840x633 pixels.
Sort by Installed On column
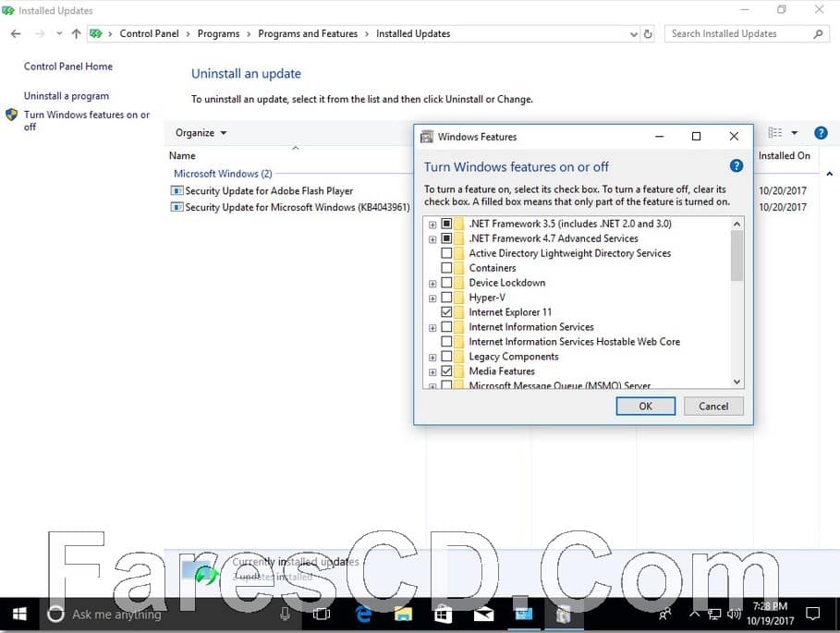click(785, 156)
